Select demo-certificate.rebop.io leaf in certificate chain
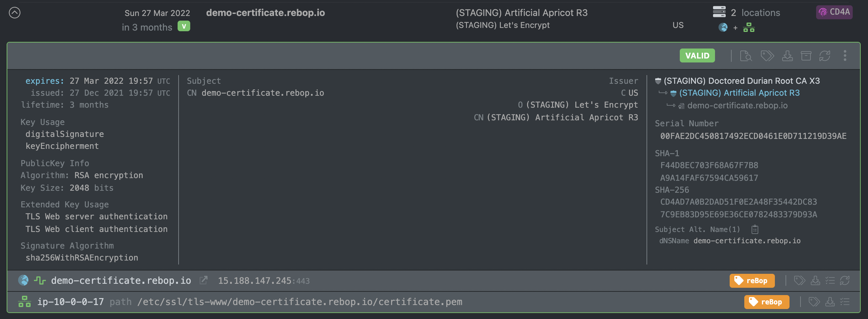 [737, 105]
